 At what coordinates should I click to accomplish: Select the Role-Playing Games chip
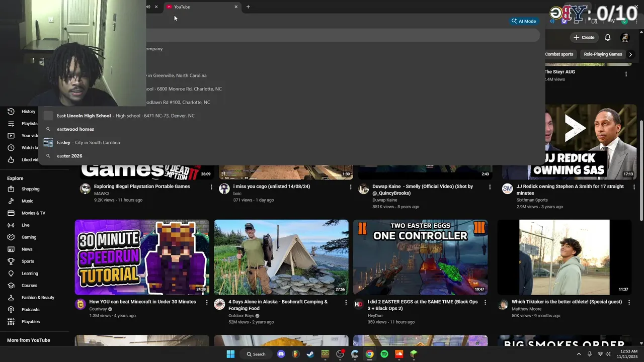click(603, 54)
